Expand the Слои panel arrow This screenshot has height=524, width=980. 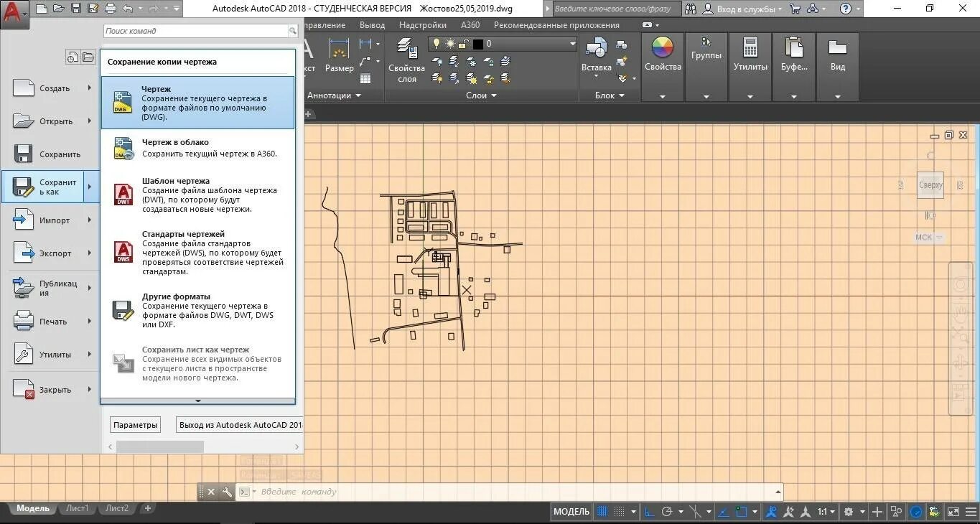pos(494,95)
